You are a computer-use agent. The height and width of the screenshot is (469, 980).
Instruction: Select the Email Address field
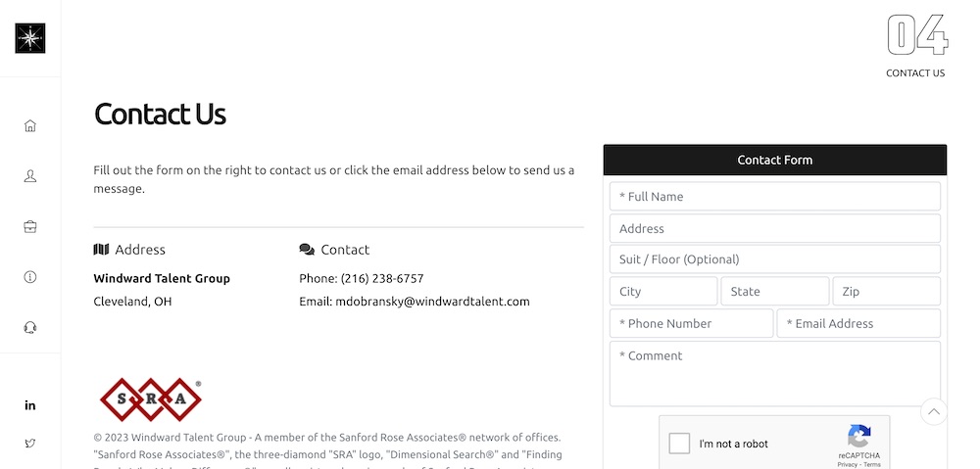[858, 323]
